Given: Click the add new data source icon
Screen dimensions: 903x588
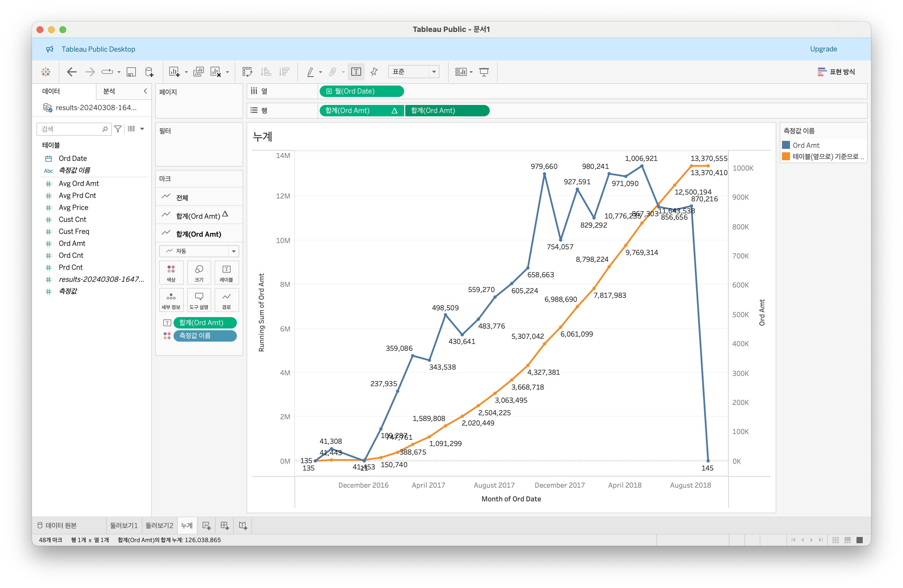Looking at the screenshot, I should coord(149,72).
